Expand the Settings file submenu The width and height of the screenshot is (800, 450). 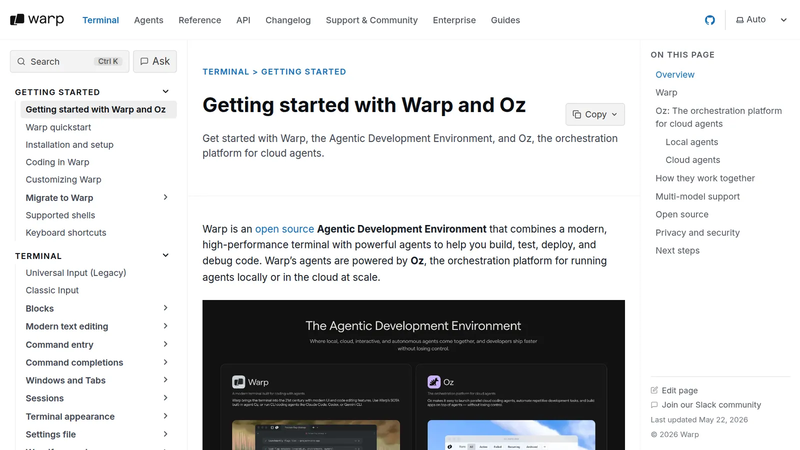click(x=165, y=434)
